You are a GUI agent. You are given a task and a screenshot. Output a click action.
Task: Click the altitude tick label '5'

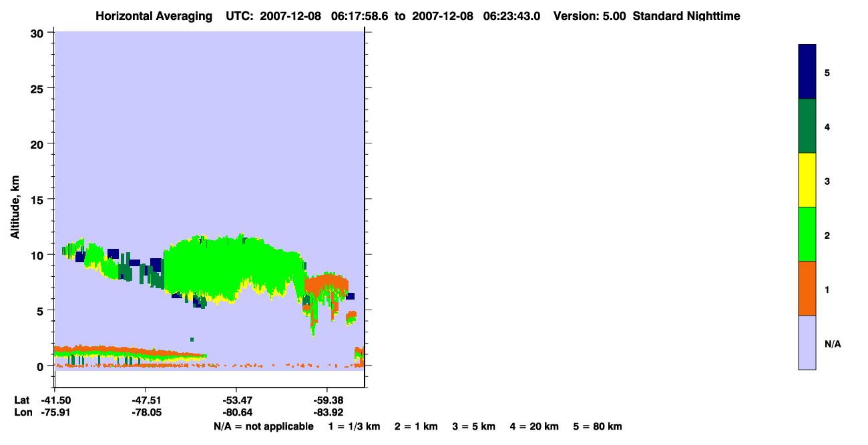pos(41,310)
